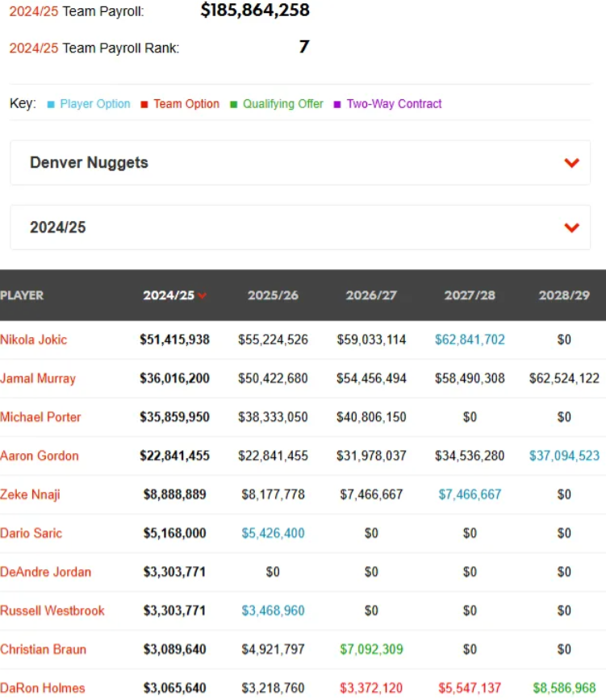Click the payroll rank value 7
Image resolution: width=606 pixels, height=700 pixels.
(x=304, y=47)
